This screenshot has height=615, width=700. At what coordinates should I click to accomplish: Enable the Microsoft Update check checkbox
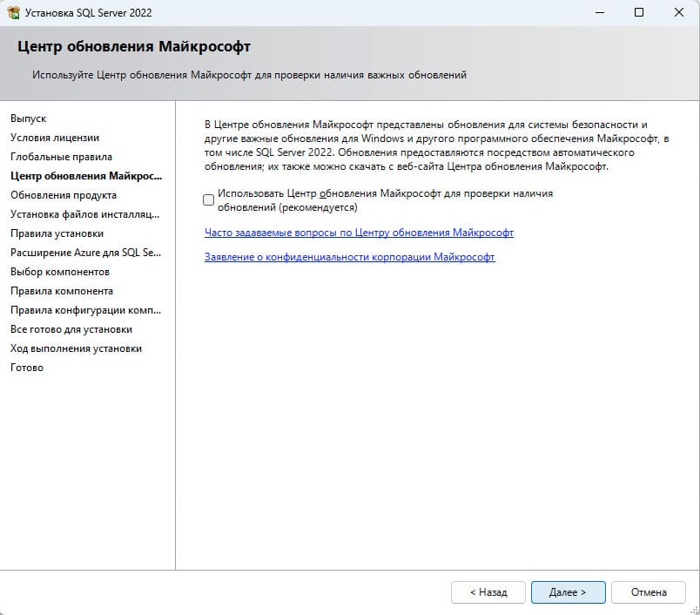[208, 199]
